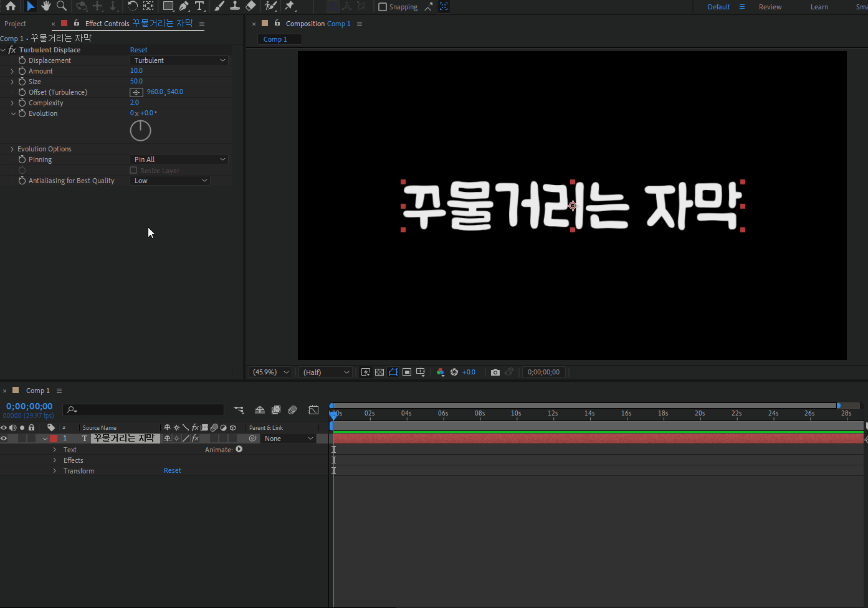Toggle the Evolution stopwatch keyframe
This screenshot has width=868, height=608.
(x=22, y=113)
